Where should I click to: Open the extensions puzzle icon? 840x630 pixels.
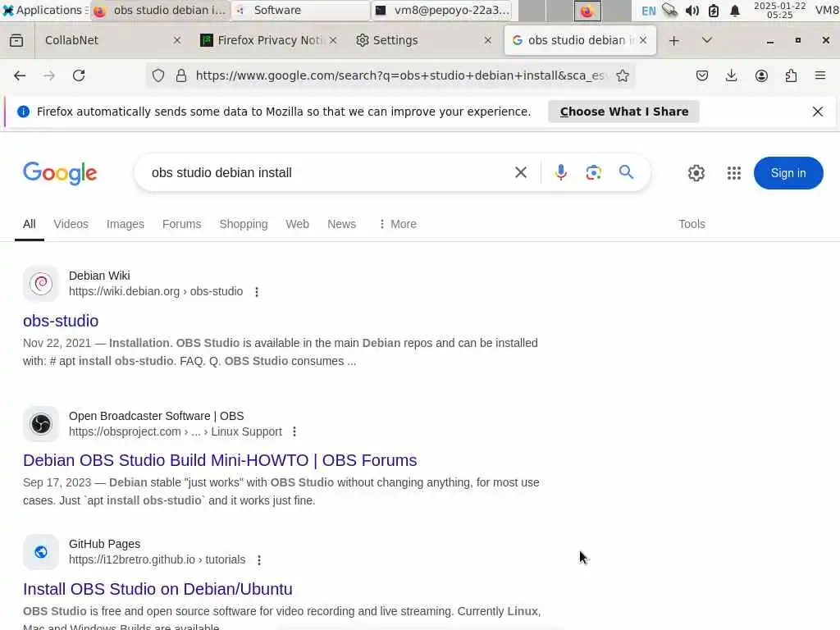point(791,75)
